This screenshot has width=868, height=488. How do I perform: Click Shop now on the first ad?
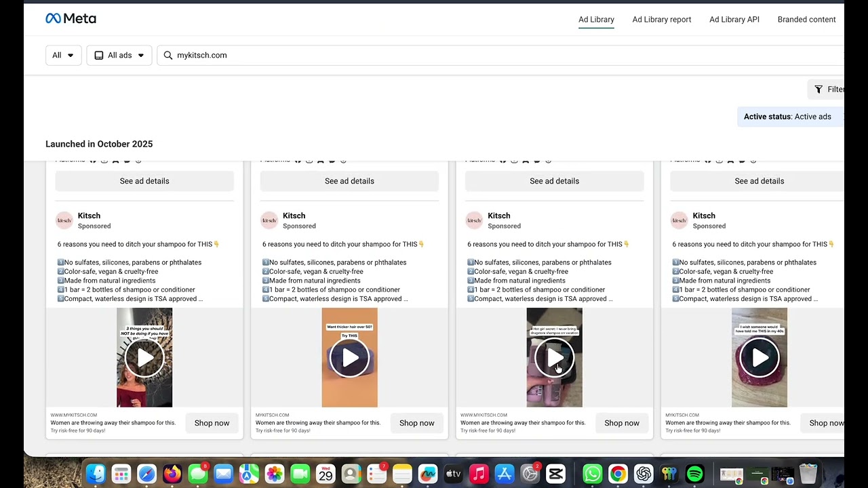coord(212,423)
